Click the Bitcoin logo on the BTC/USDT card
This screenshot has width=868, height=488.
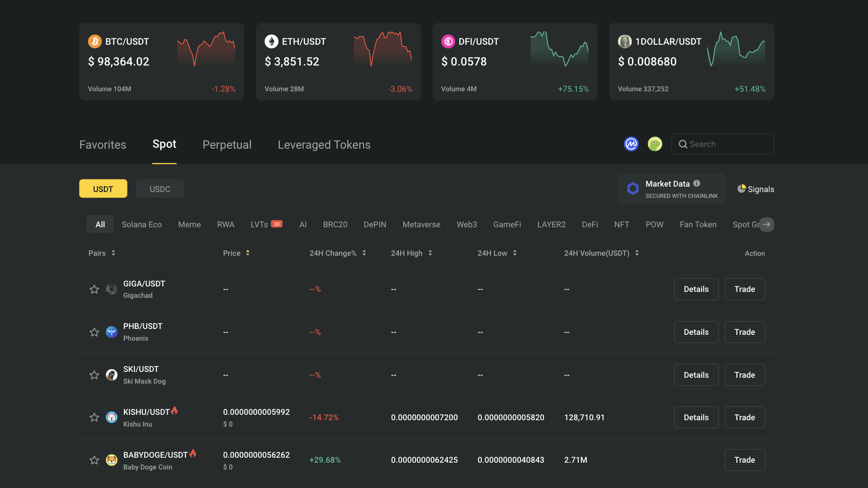[x=94, y=41]
